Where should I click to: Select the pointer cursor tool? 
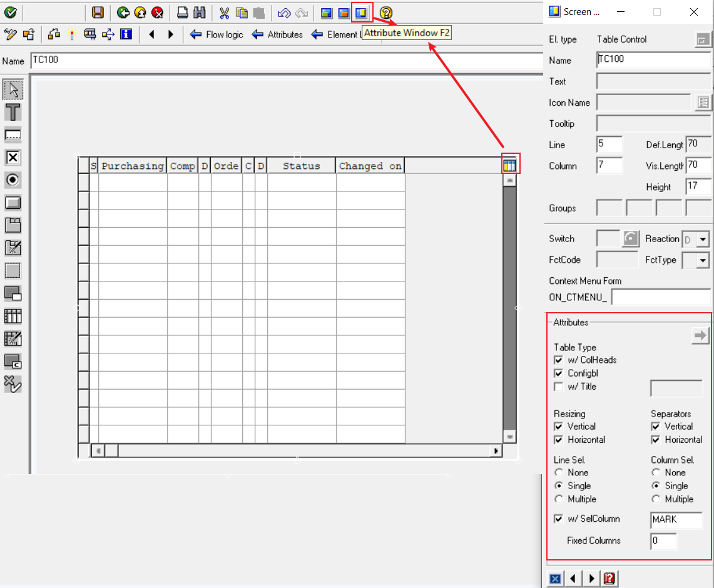pyautogui.click(x=13, y=89)
